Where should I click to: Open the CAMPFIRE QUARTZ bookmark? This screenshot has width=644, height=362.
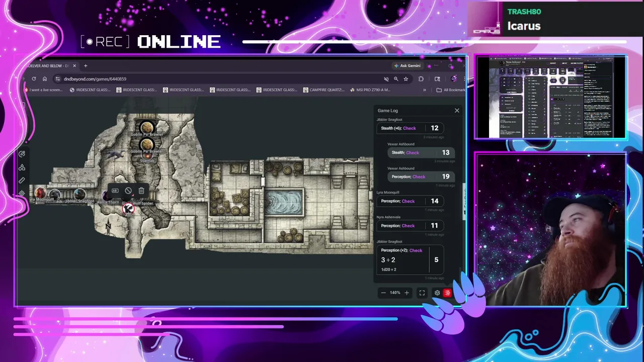click(324, 90)
